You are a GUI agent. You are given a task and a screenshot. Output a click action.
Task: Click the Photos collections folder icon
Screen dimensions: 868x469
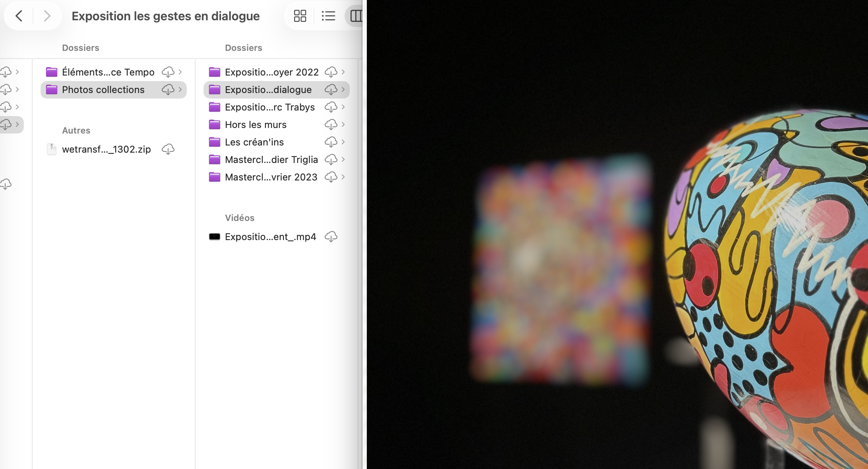(52, 89)
